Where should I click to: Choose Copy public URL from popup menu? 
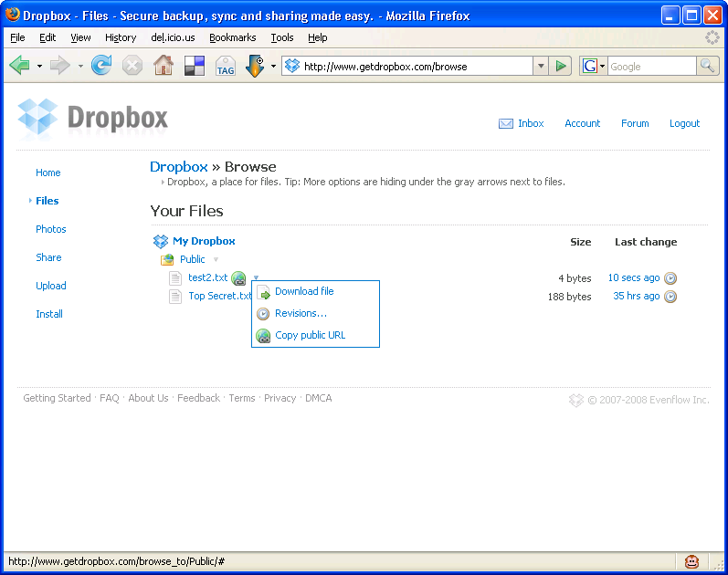311,335
